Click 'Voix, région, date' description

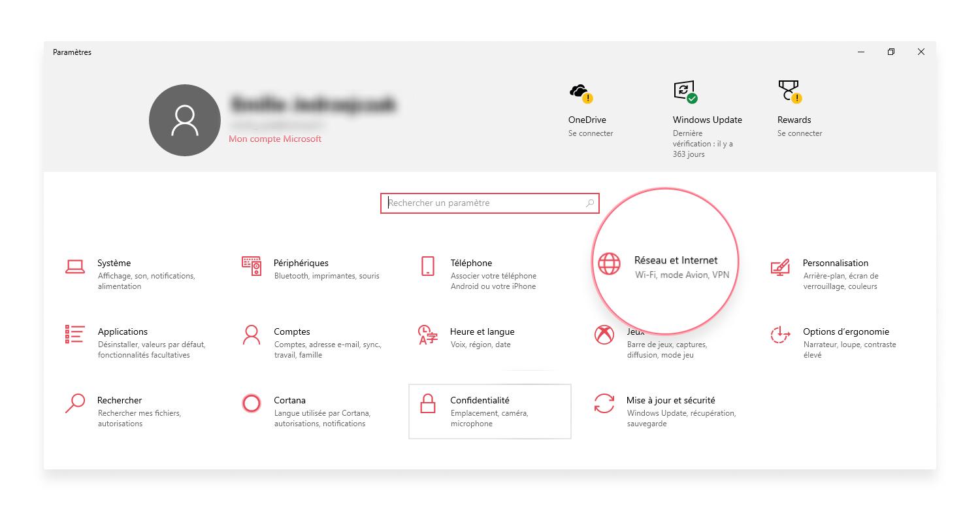coord(481,345)
